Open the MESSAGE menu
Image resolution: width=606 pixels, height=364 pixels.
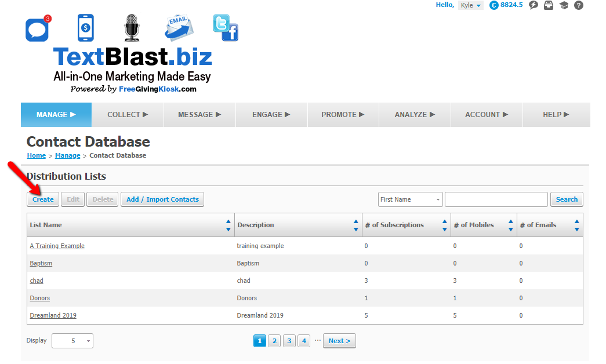200,115
